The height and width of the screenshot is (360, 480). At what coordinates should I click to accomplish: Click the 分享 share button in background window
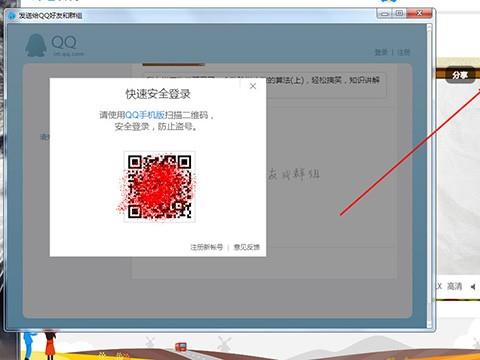coord(460,75)
